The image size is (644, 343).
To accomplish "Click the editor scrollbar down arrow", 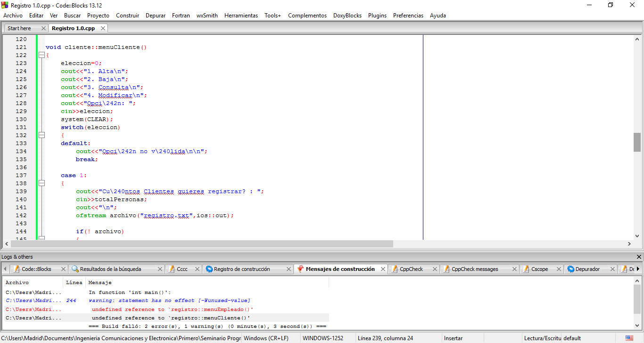I will (637, 236).
